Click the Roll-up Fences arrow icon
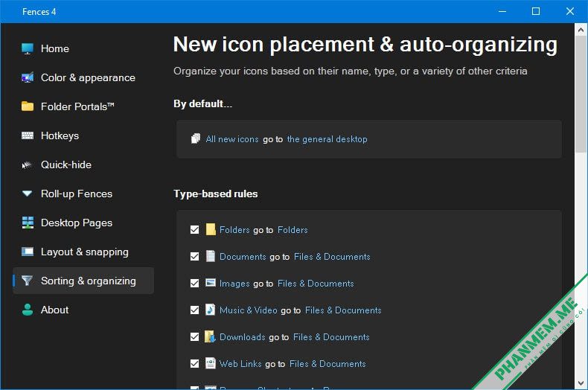 [x=28, y=194]
